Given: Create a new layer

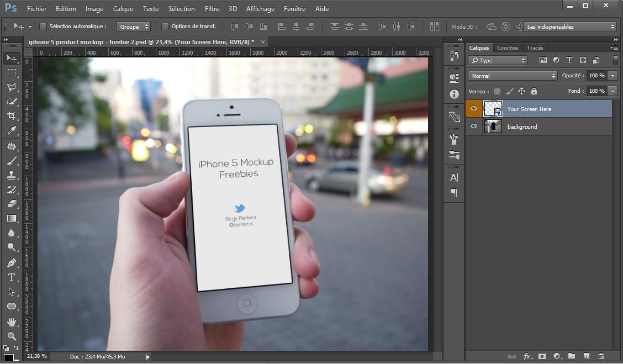Looking at the screenshot, I should pyautogui.click(x=587, y=356).
